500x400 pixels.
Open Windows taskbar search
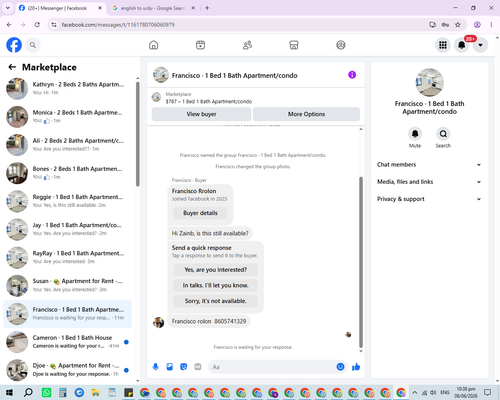28,392
